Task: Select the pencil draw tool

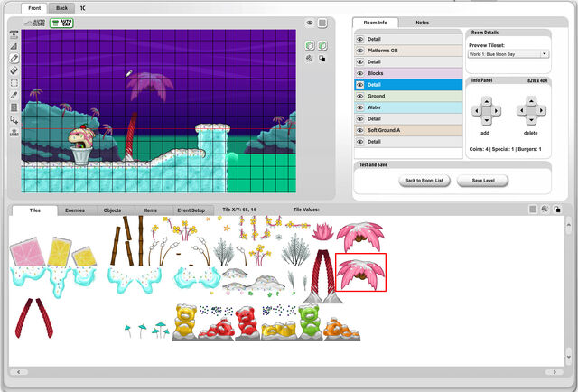Action: 14,59
